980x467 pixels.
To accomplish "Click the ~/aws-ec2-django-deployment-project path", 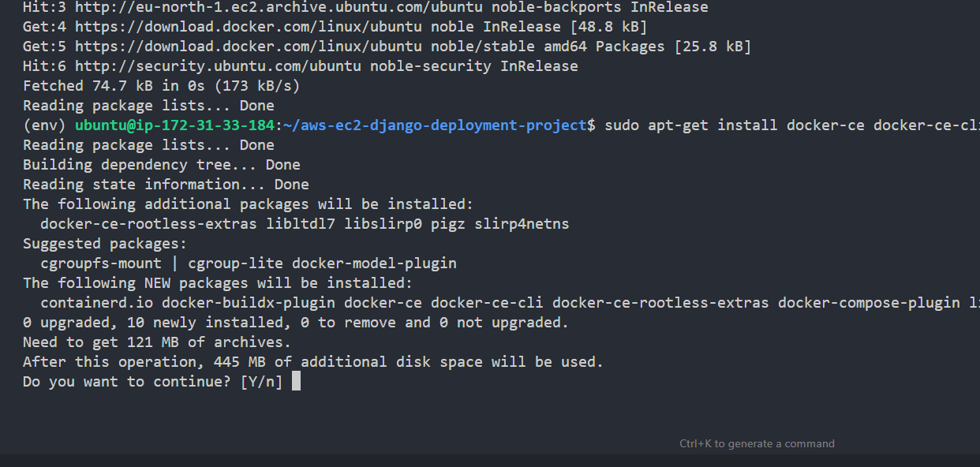I will tap(436, 125).
